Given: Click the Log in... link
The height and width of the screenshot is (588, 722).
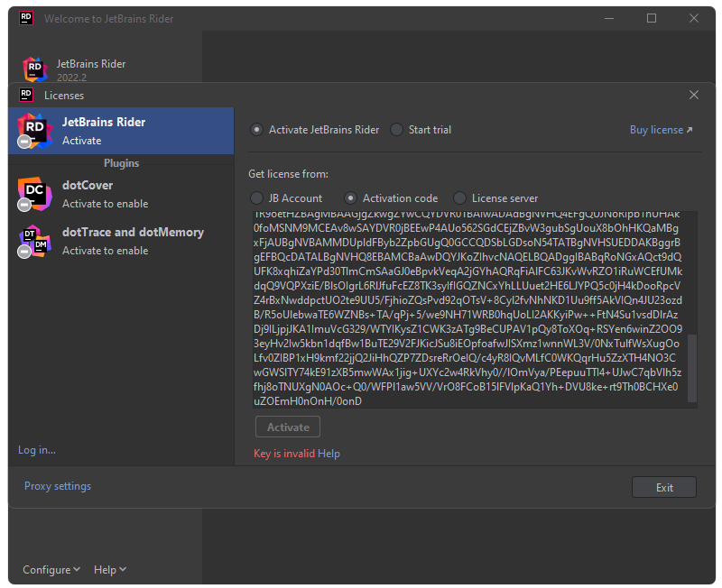Looking at the screenshot, I should 37,450.
